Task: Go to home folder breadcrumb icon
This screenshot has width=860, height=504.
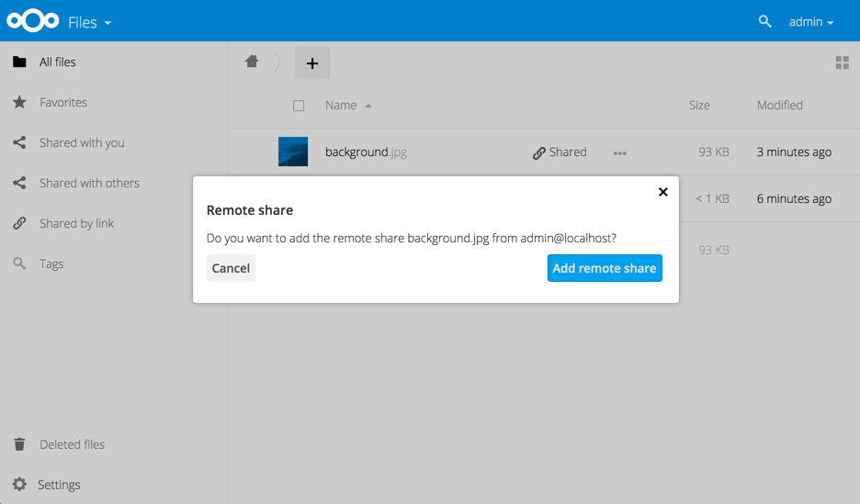Action: 252,62
